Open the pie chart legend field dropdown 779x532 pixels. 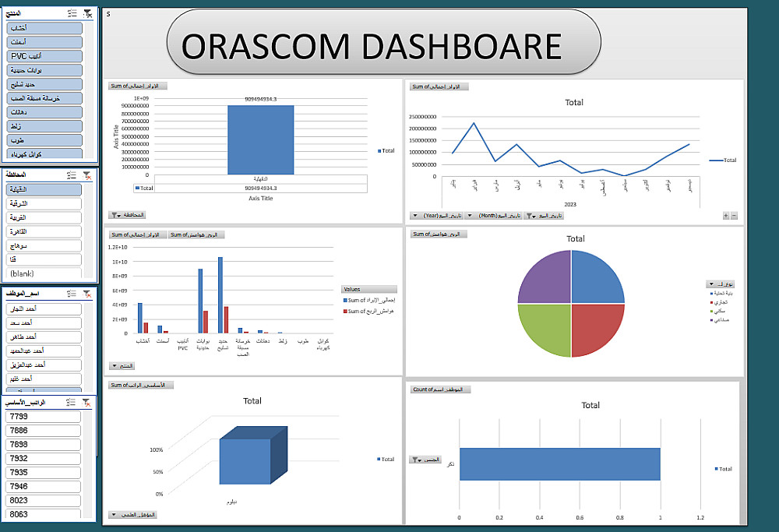pos(721,284)
